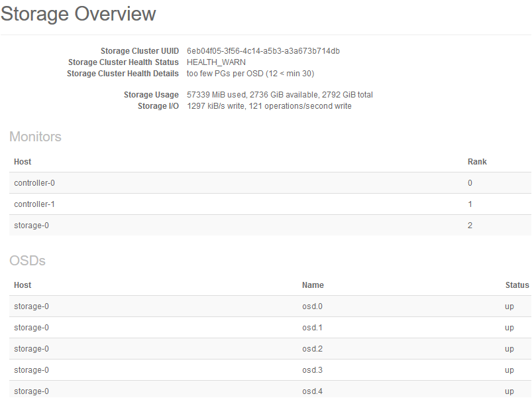Image resolution: width=532 pixels, height=398 pixels.
Task: Click the Host column header in Monitors
Action: pos(23,162)
